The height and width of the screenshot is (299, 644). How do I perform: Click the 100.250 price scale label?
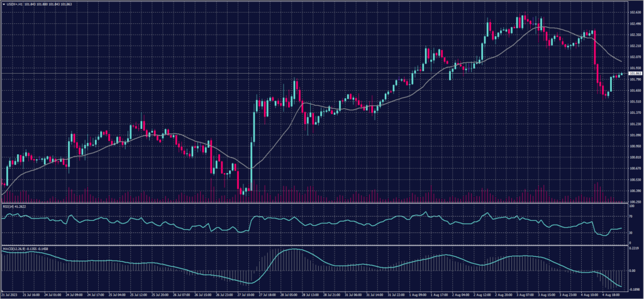tap(634, 201)
